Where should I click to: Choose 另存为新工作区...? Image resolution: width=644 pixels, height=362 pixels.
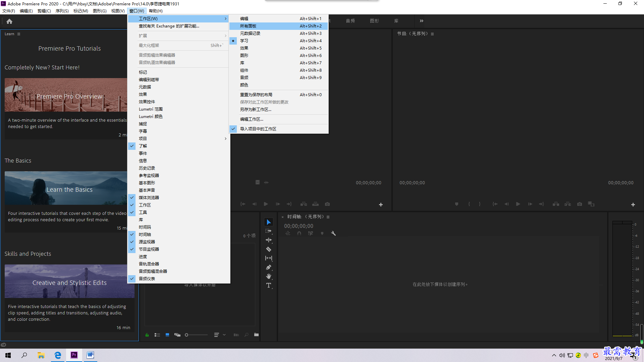[278, 109]
